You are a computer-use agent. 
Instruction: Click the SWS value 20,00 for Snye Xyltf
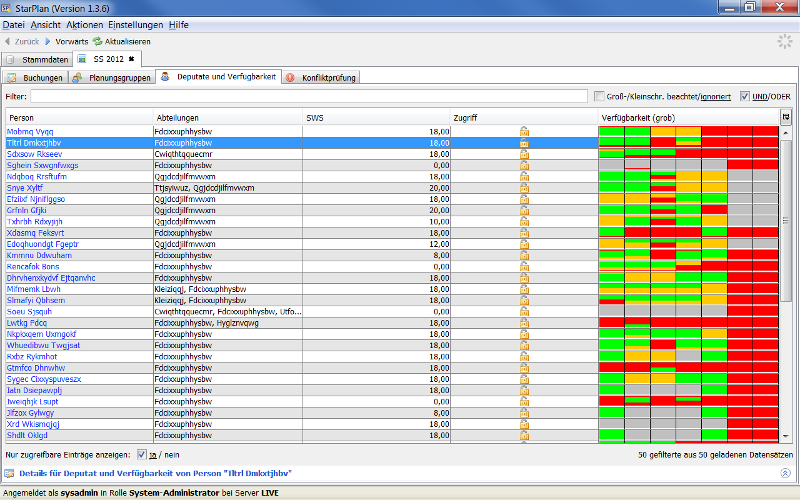pos(439,188)
